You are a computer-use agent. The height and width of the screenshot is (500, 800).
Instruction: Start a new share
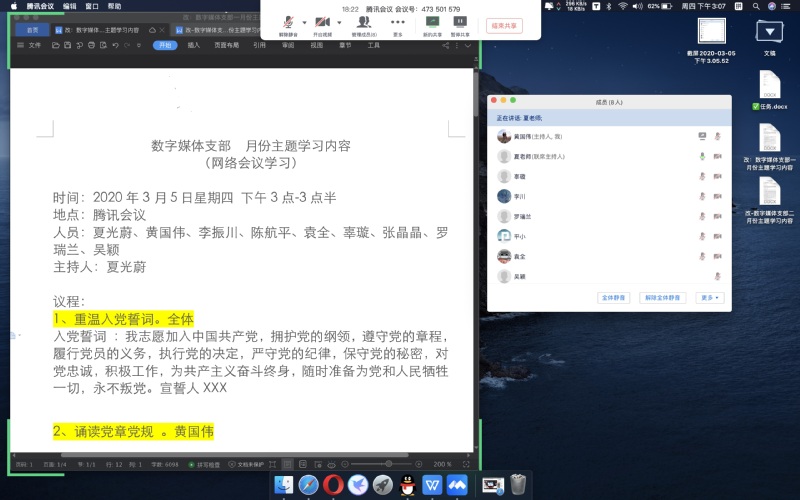432,23
